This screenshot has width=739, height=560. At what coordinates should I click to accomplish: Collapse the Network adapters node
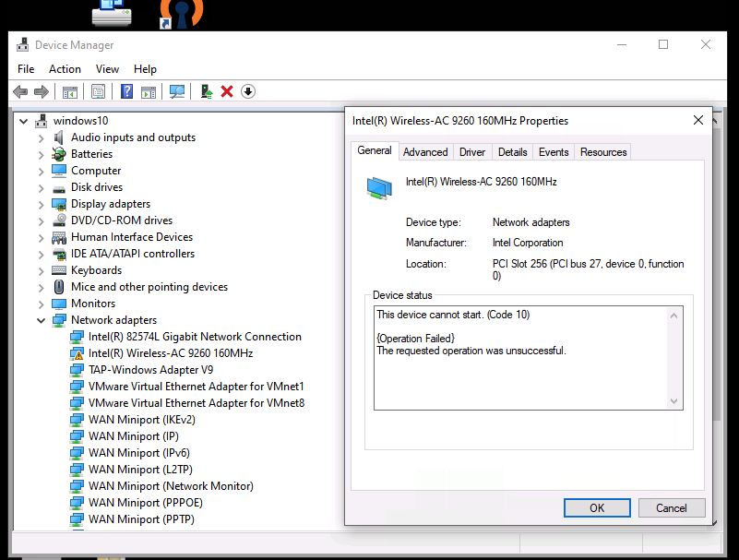(x=41, y=320)
